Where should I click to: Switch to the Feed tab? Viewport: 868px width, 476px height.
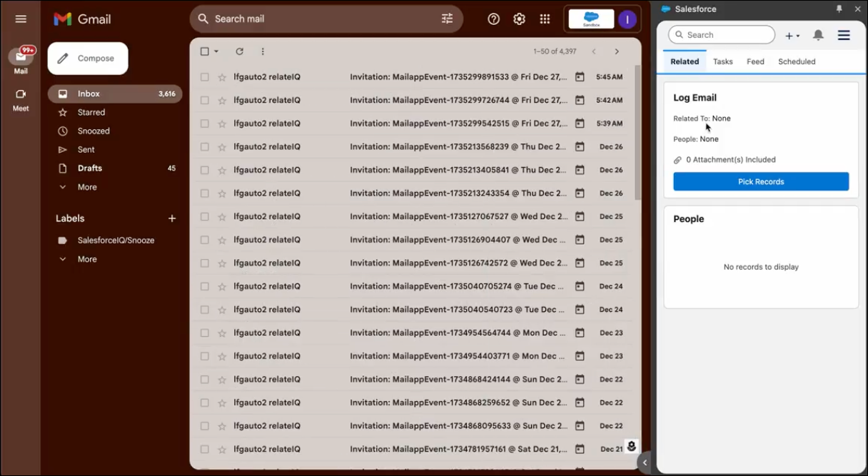[x=755, y=61]
